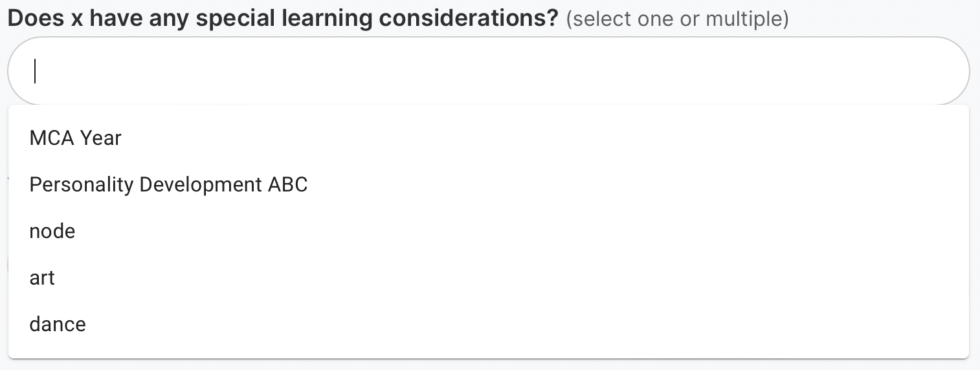
Task: Click the middle option labeled node
Action: [52, 232]
